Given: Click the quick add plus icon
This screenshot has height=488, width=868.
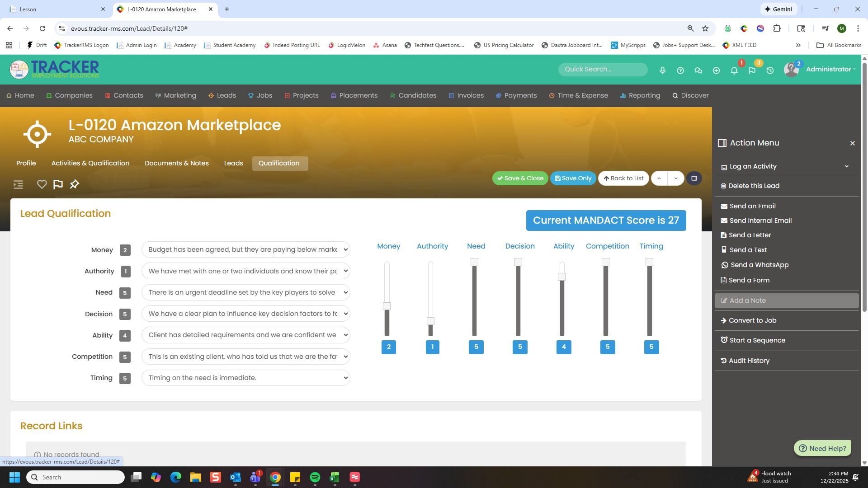Looking at the screenshot, I should pos(716,70).
